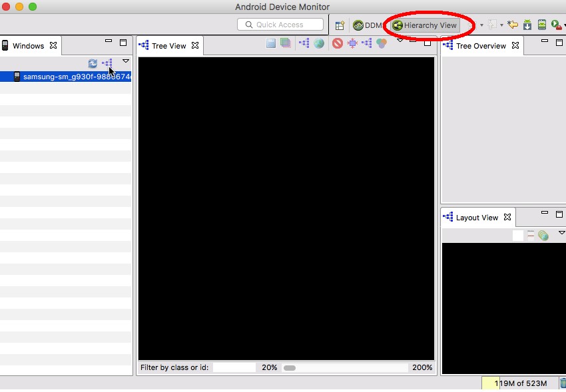Click the globe icon in Tree View toolbar
This screenshot has height=392, width=566.
[319, 44]
